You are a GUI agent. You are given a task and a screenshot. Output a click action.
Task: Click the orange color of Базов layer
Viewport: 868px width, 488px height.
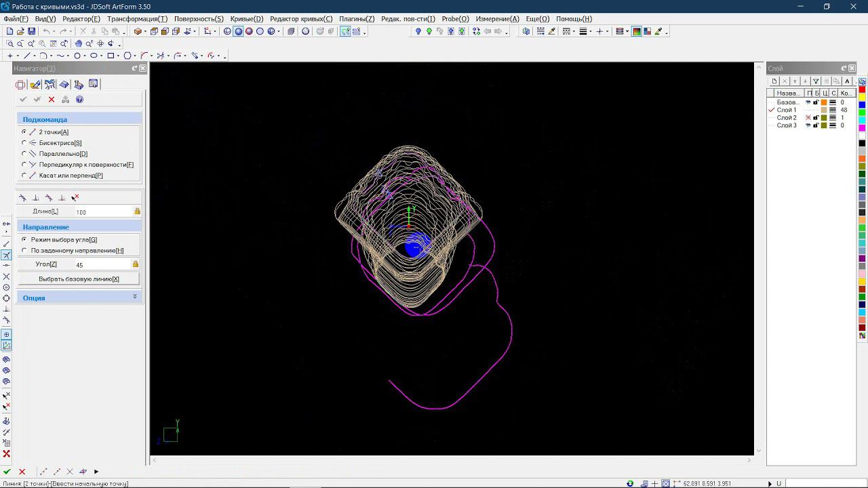(824, 102)
